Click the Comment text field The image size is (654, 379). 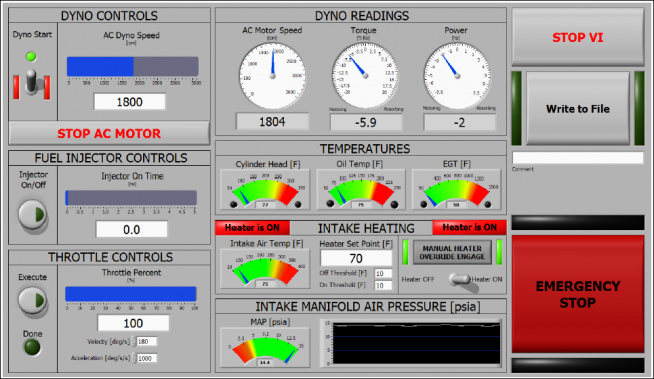578,158
